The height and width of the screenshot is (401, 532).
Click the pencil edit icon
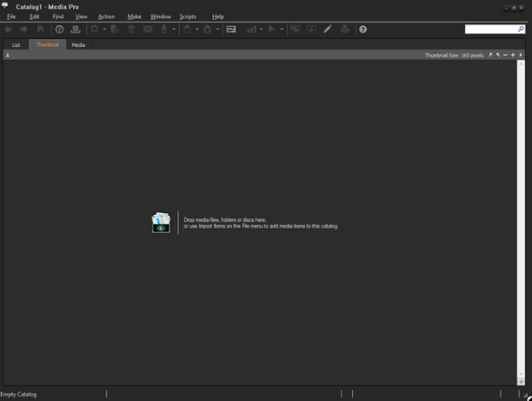pyautogui.click(x=328, y=30)
